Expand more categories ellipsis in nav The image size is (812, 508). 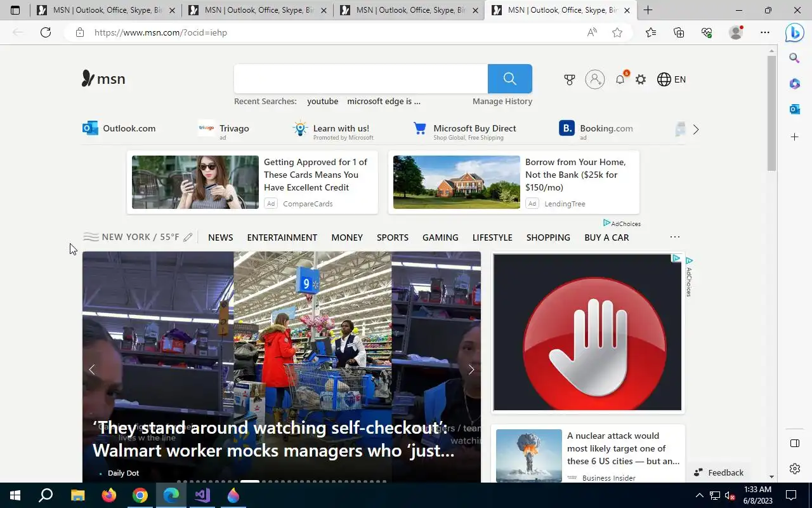(x=675, y=237)
